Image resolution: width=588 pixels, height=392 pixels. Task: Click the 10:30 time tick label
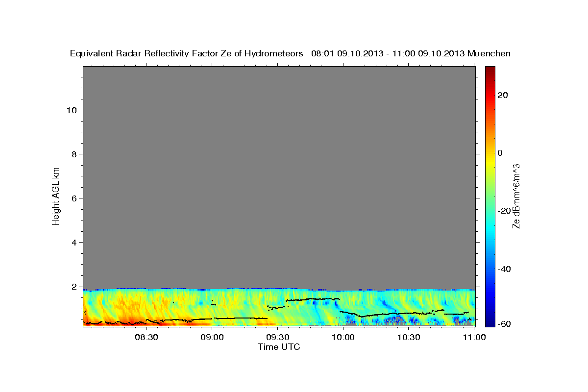coord(409,337)
